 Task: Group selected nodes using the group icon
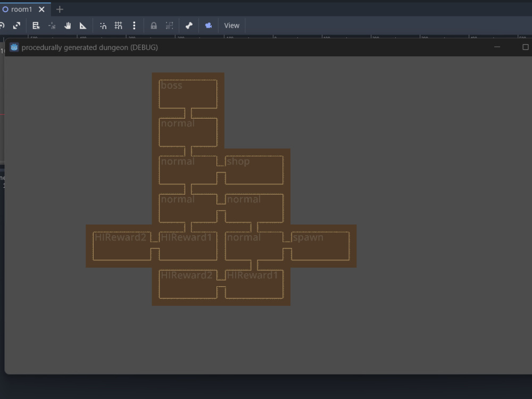coord(169,25)
